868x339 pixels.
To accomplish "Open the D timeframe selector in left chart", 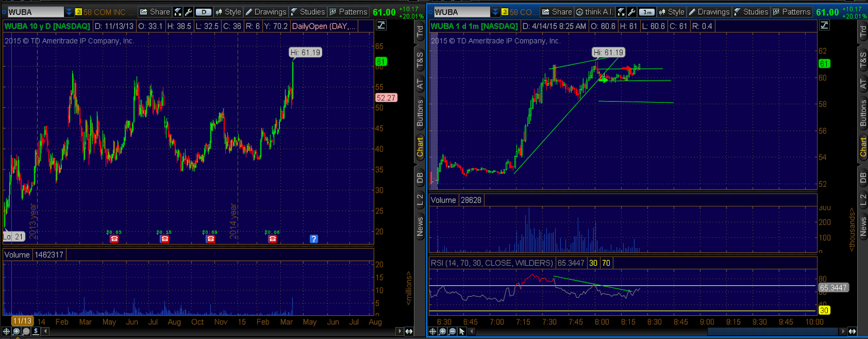I will 203,12.
